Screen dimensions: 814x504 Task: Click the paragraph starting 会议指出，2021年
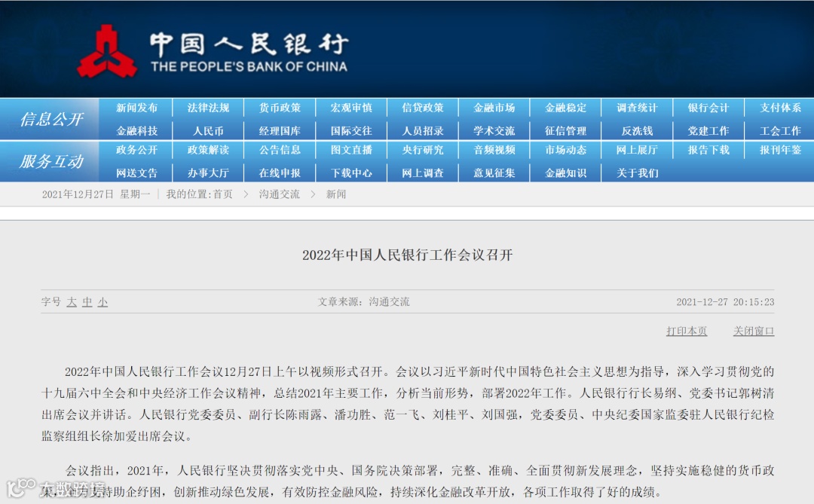click(408, 481)
